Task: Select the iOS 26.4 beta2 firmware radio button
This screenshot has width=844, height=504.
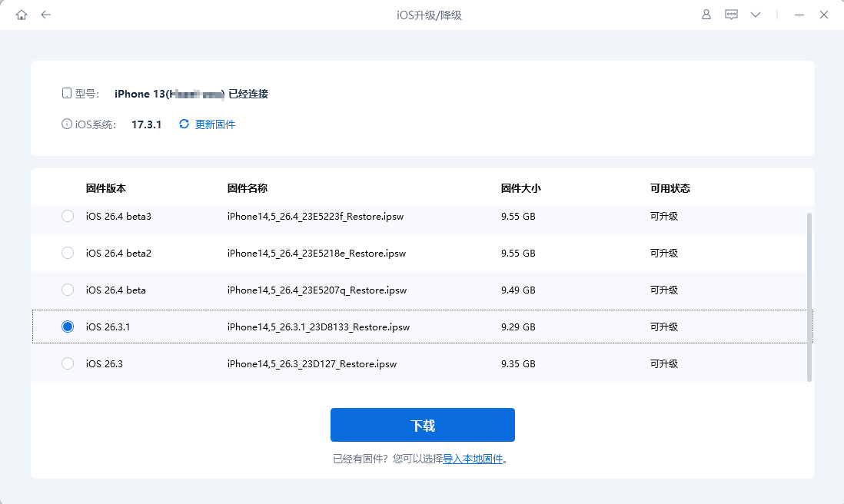Action: [67, 253]
